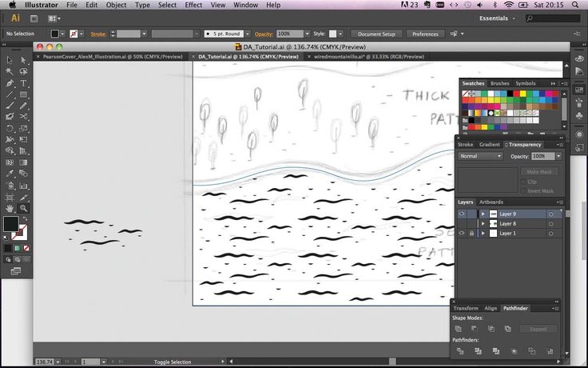Open the Normal blending mode dropdown
588x368 pixels.
click(480, 156)
